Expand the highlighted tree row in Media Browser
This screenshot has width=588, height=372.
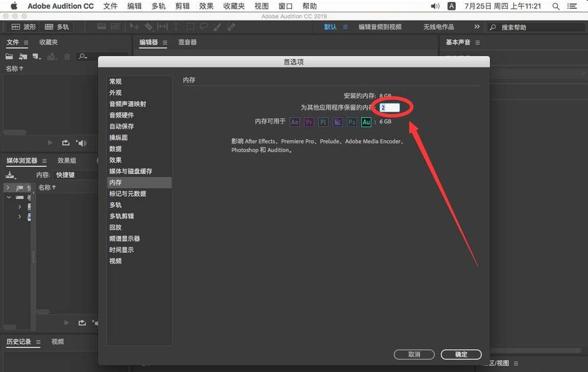click(8, 187)
